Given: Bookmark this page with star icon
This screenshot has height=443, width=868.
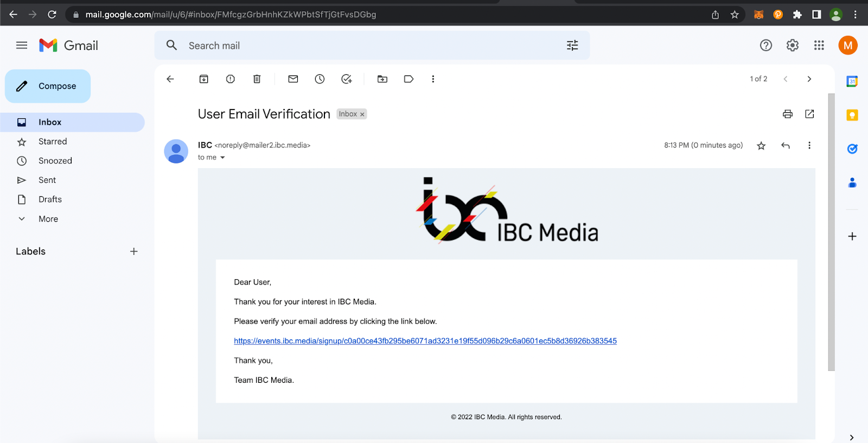Looking at the screenshot, I should pos(735,15).
